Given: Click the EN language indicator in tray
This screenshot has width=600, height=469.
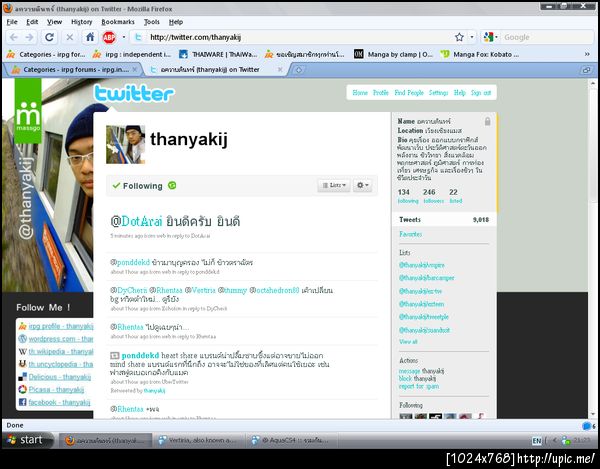Looking at the screenshot, I should tap(536, 441).
